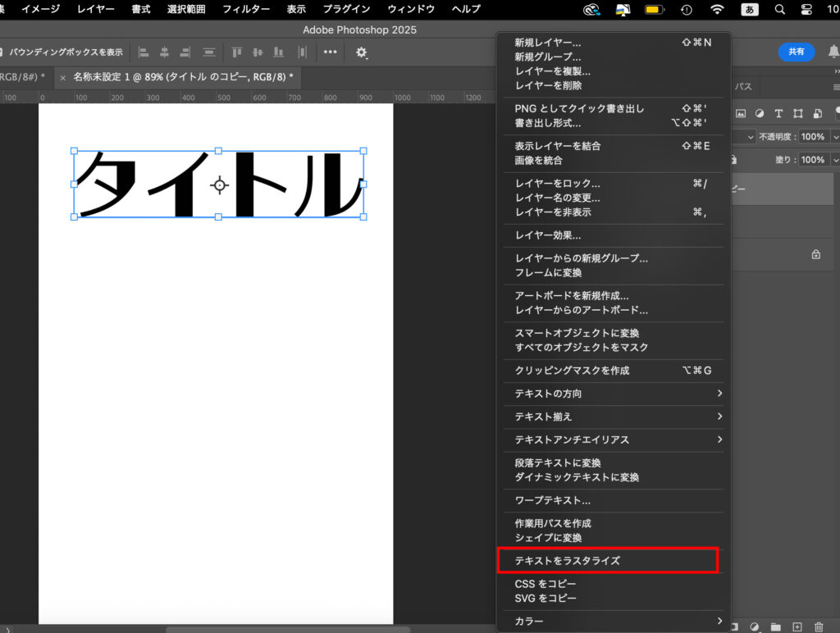The image size is (840, 633).
Task: Filter layers by adjustment layer icon
Action: click(760, 113)
